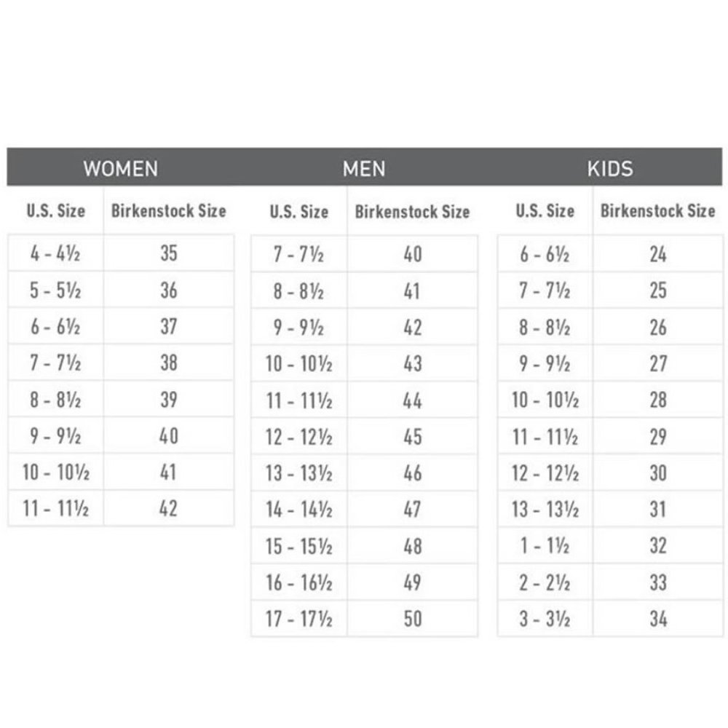Select men's U.S. size 17 - 17½ cell

pyautogui.click(x=299, y=619)
